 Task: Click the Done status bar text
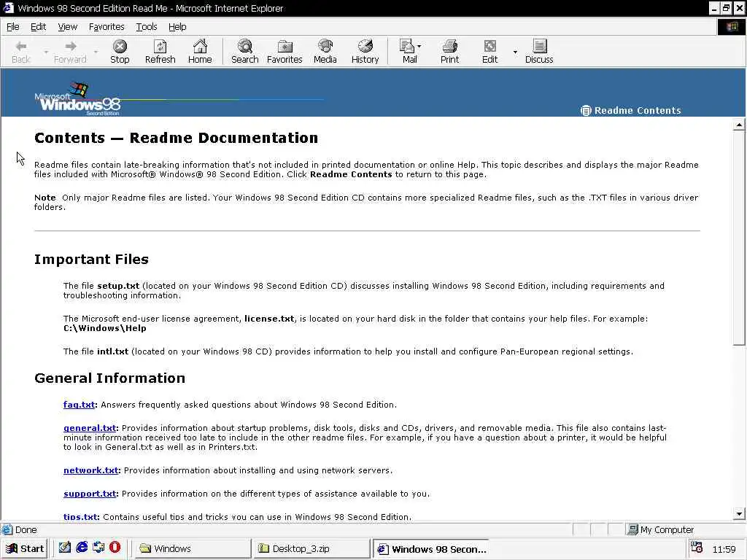click(26, 529)
